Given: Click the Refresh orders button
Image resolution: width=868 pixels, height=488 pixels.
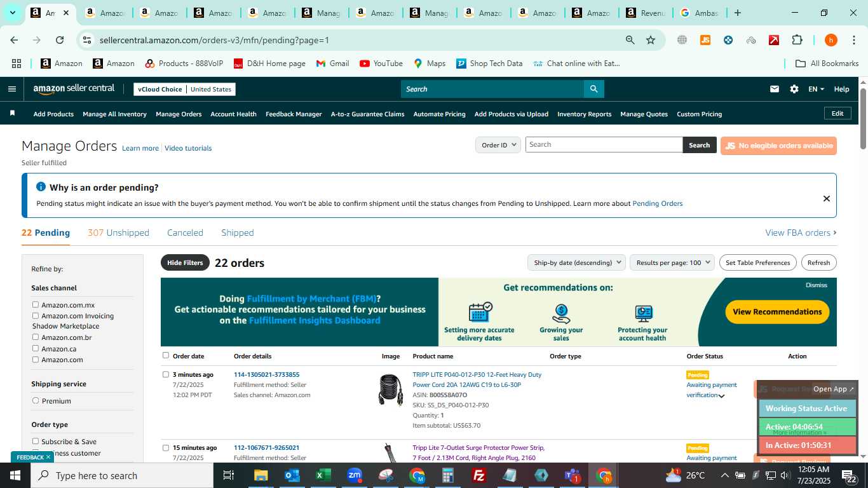Looking at the screenshot, I should click(x=818, y=262).
